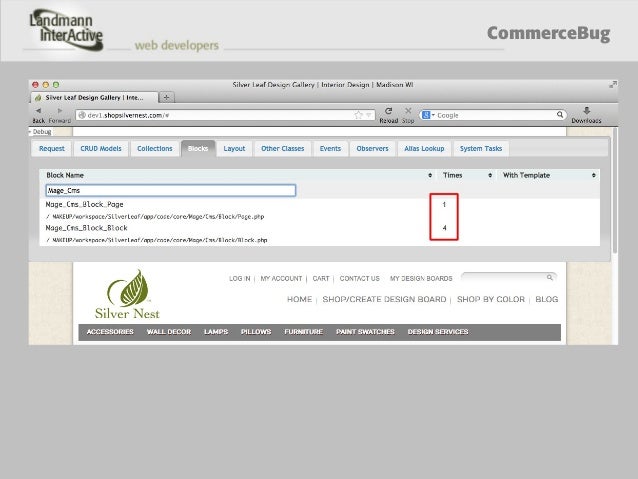This screenshot has height=479, width=638.
Task: Click the Block Name filter field
Action: (170, 190)
